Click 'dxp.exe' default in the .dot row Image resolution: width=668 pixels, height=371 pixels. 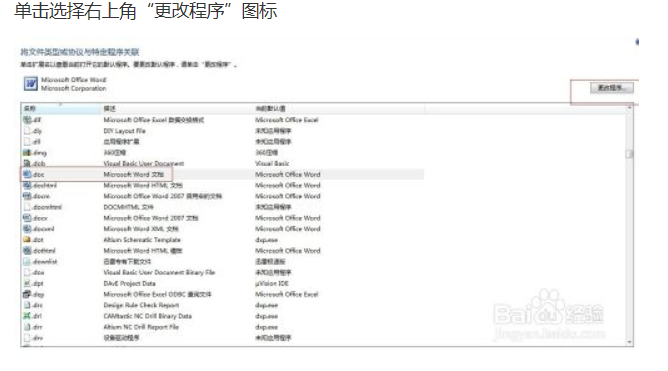pyautogui.click(x=266, y=240)
